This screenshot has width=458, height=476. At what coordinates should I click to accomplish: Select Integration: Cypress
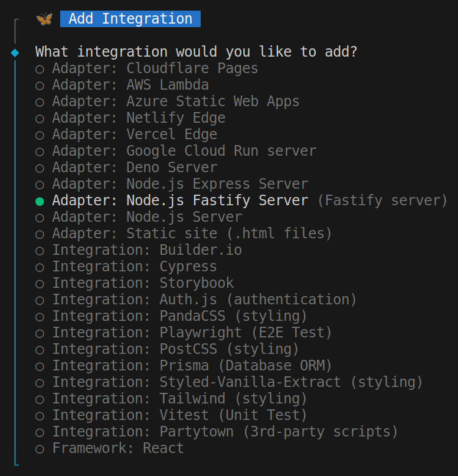[x=126, y=267]
